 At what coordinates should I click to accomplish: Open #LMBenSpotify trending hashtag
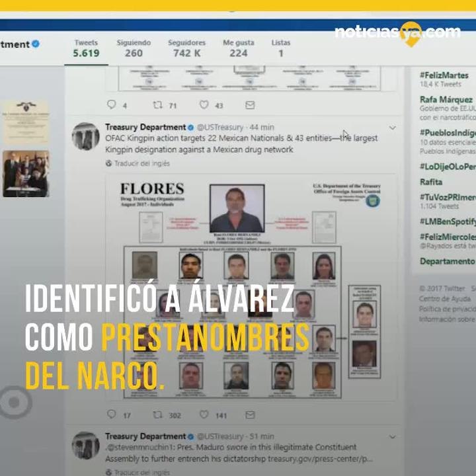(x=448, y=221)
